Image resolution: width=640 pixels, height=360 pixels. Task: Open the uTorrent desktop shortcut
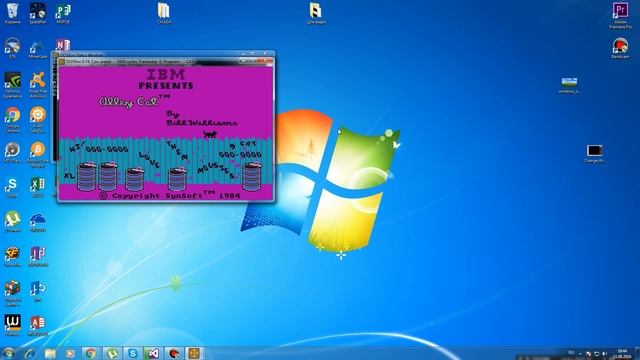tap(12, 221)
